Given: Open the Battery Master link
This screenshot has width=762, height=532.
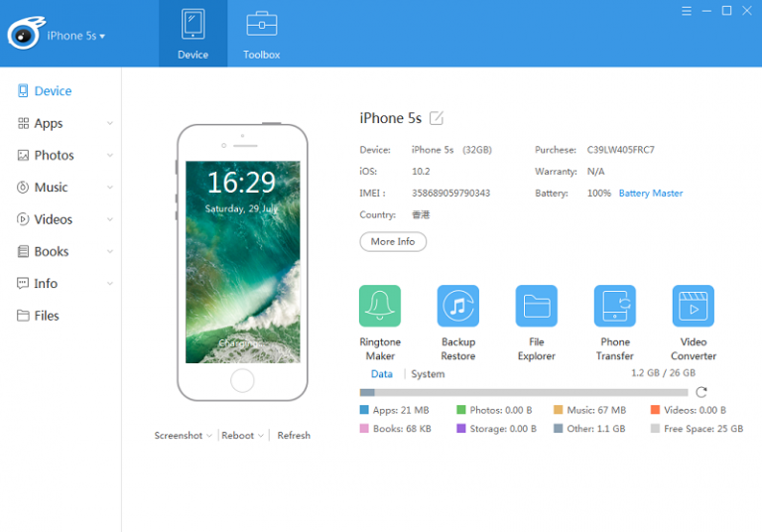Looking at the screenshot, I should (x=650, y=194).
